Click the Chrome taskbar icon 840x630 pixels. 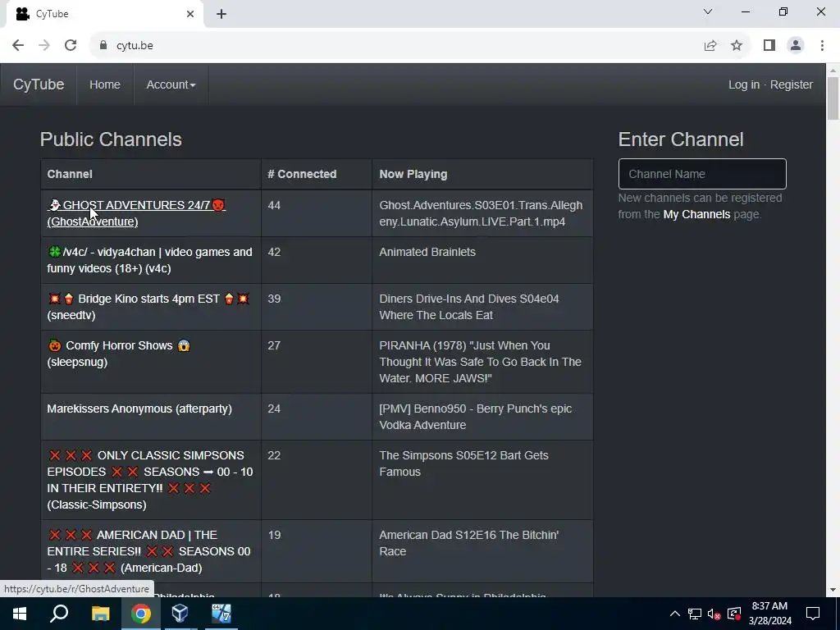pyautogui.click(x=141, y=614)
